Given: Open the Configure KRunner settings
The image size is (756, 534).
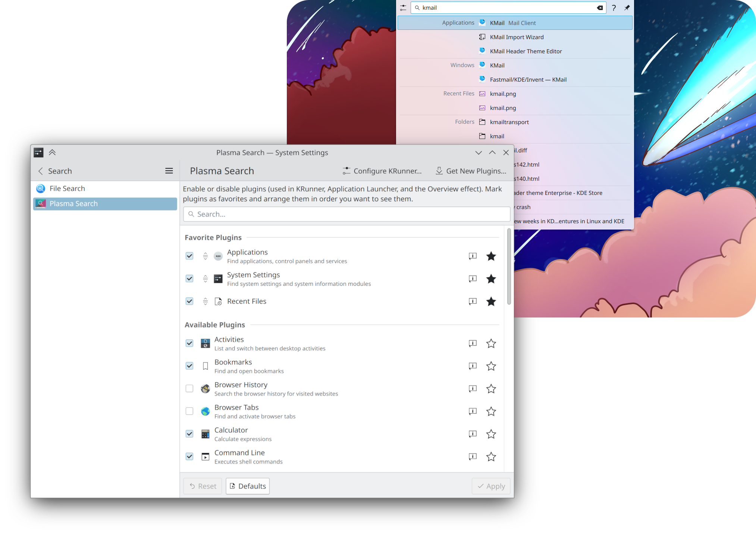Looking at the screenshot, I should coord(382,171).
